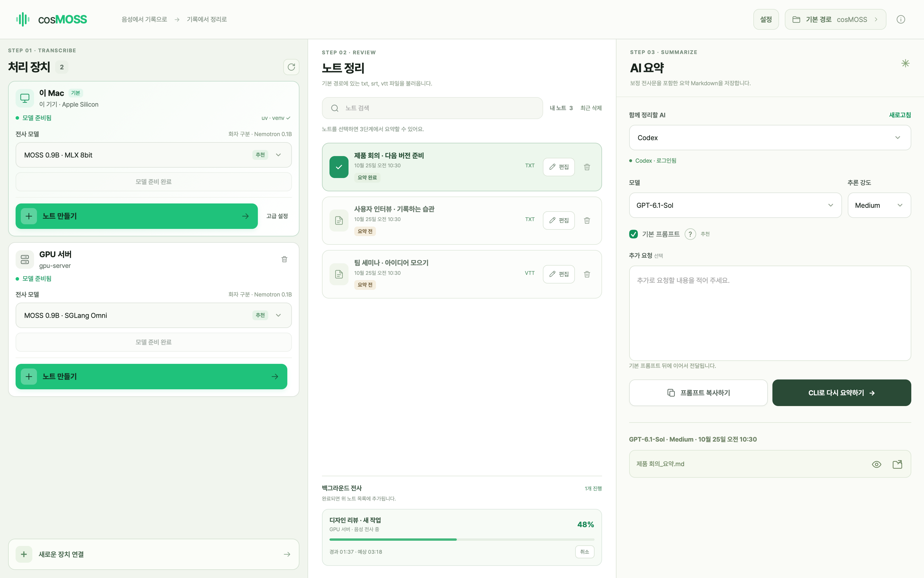Delete the GPU 서버 device

point(284,260)
